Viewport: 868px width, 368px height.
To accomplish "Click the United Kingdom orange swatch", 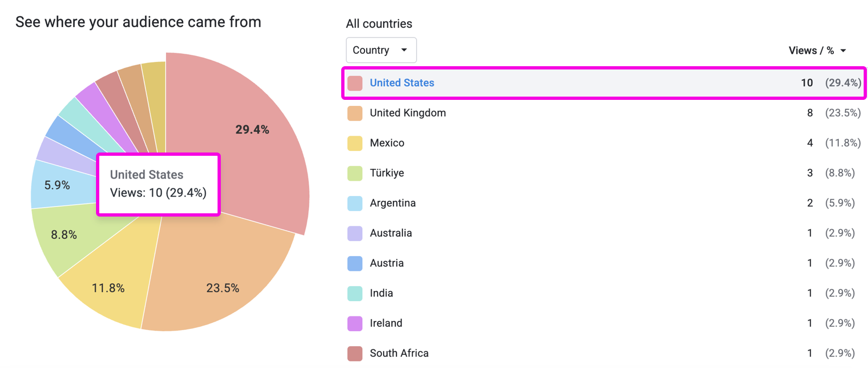I will [355, 113].
